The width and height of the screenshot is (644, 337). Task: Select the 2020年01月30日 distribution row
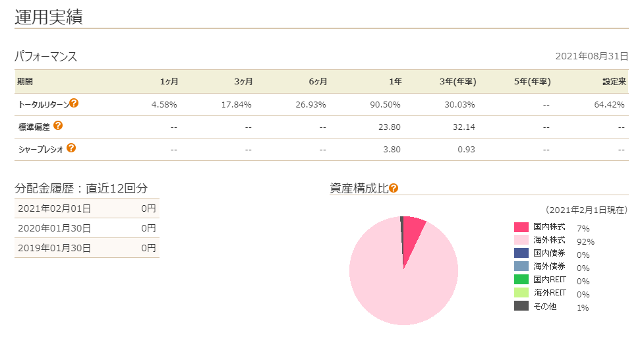(86, 228)
